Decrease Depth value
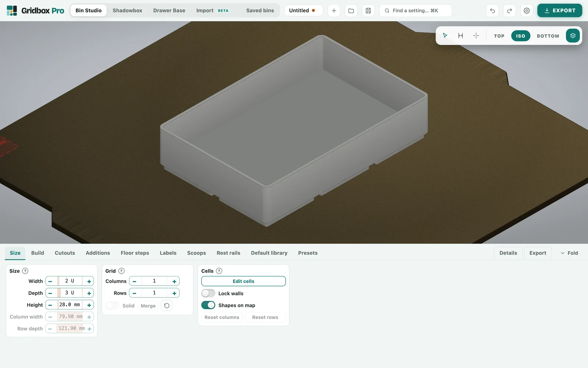This screenshot has width=588, height=368. point(50,293)
